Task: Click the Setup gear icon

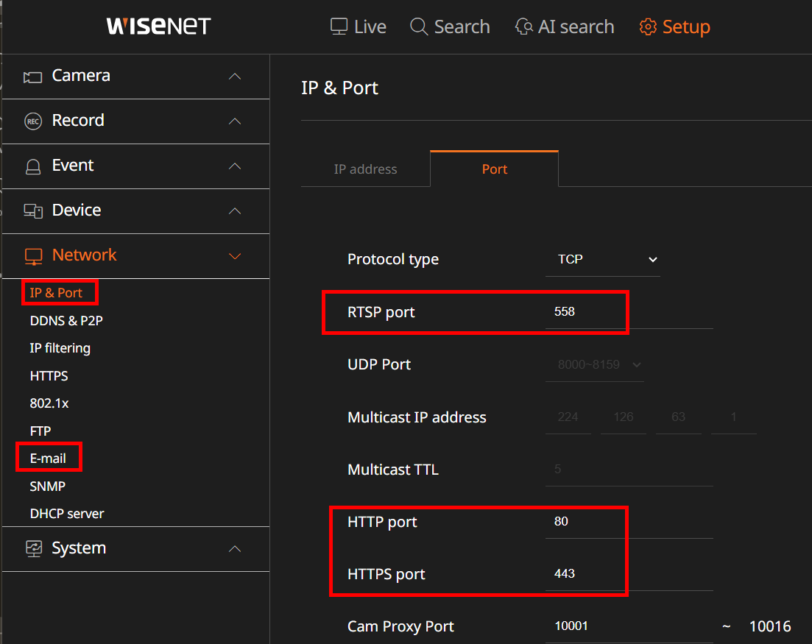Action: (647, 27)
